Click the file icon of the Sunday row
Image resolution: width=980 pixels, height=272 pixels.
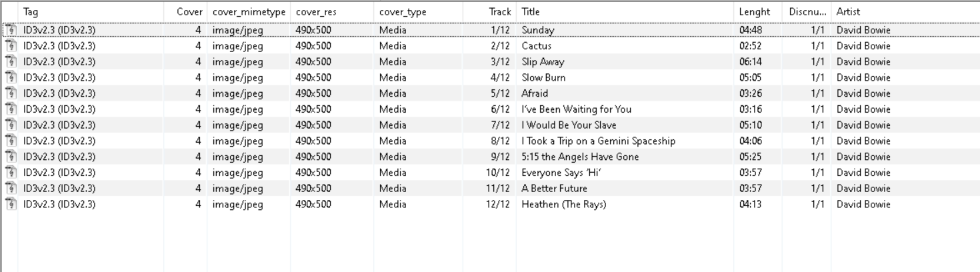click(10, 30)
